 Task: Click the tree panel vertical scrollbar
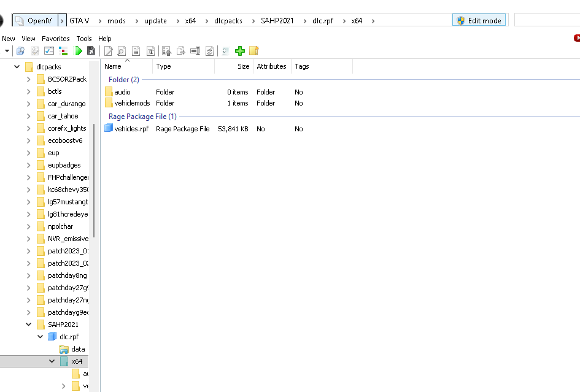(94, 180)
